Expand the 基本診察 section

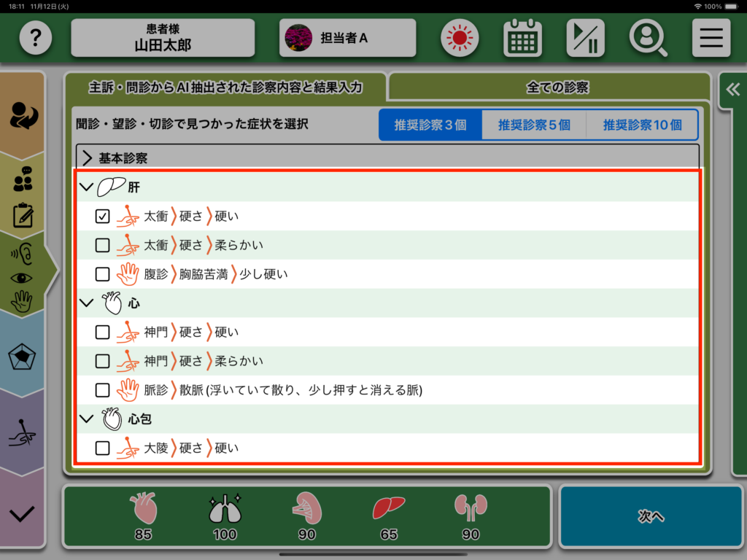point(87,157)
